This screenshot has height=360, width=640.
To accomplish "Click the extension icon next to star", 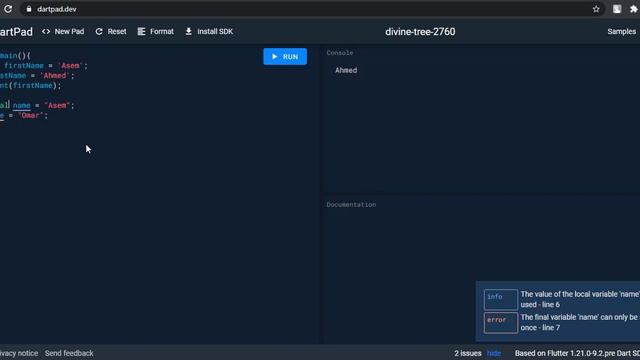I will tap(617, 9).
